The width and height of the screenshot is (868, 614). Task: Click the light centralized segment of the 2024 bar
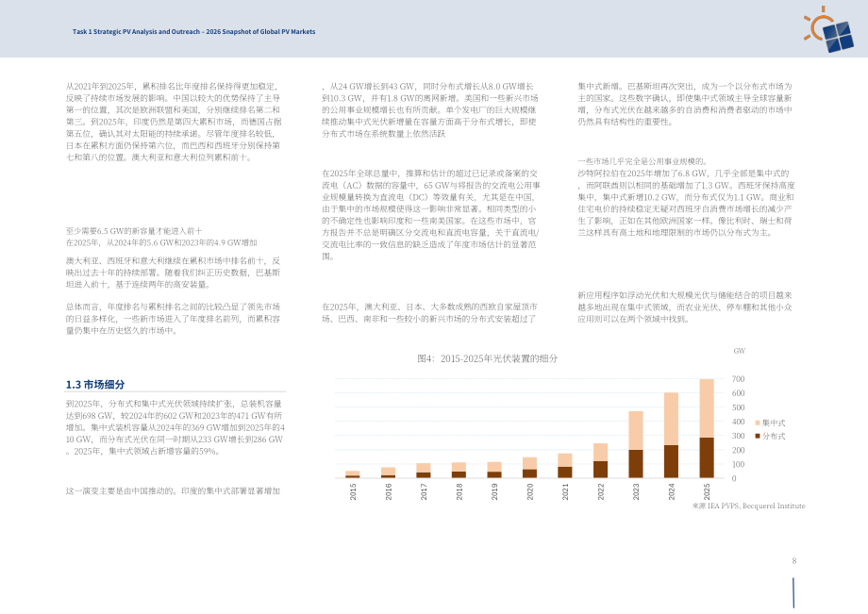pos(672,419)
